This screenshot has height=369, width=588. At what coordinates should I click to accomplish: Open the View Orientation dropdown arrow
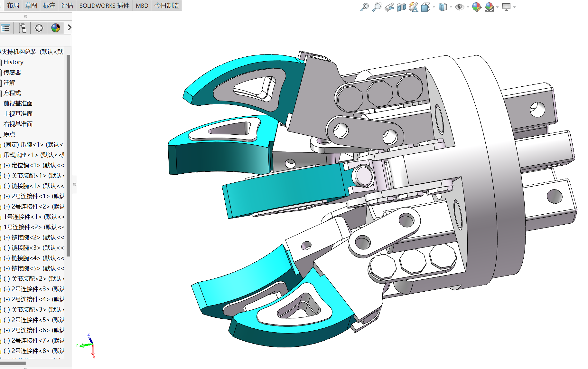point(434,7)
